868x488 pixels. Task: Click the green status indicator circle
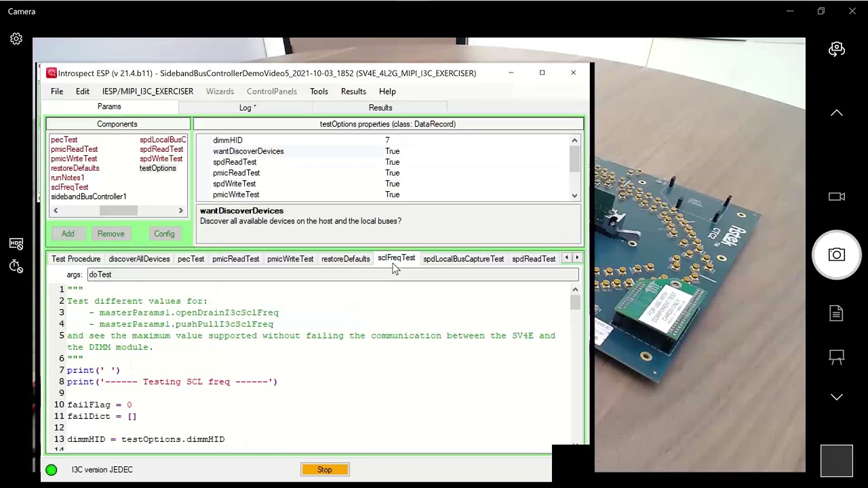52,470
